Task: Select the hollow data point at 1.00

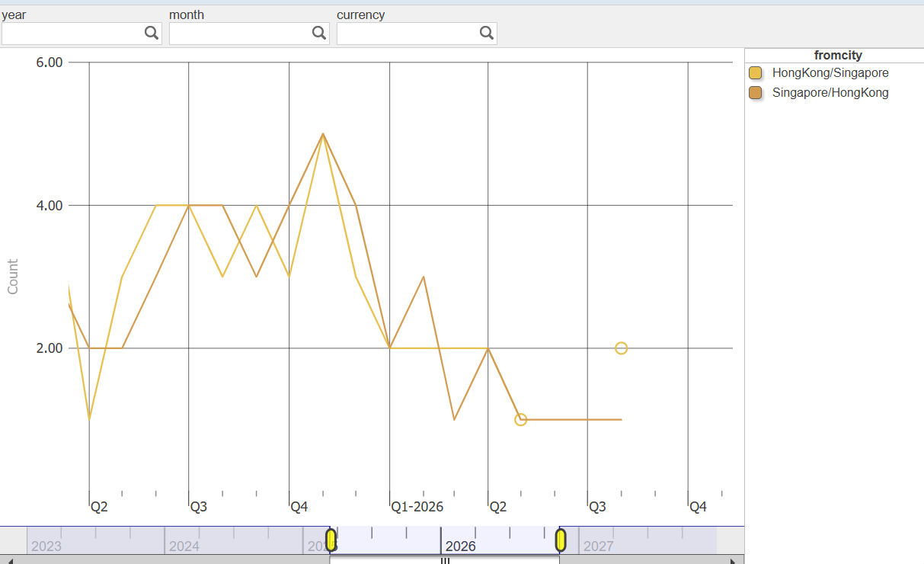Action: pos(520,419)
